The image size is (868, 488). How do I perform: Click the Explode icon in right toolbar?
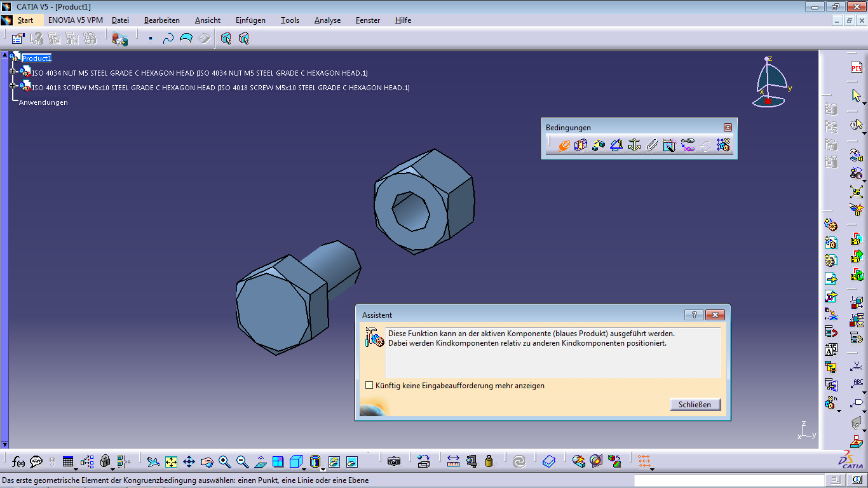[857, 191]
